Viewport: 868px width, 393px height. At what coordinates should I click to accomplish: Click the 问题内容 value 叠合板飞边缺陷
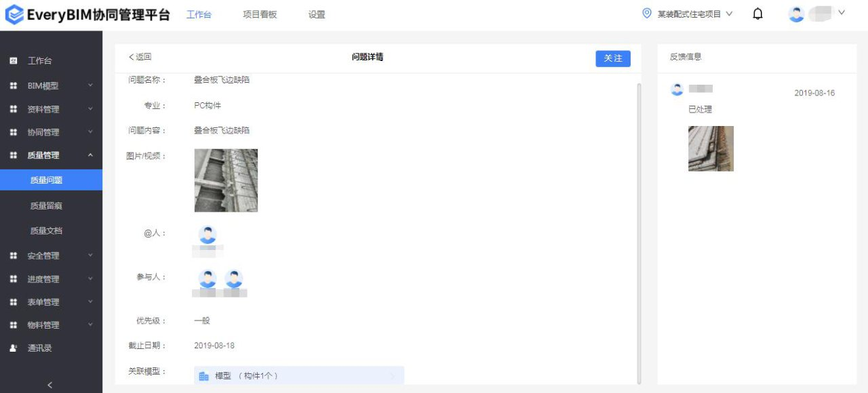[x=222, y=130]
